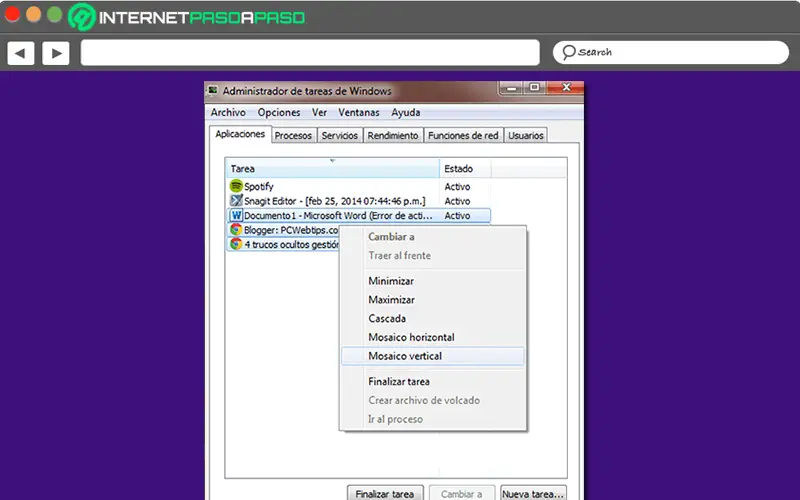Click the Nueva tarea... button
Image resolution: width=800 pixels, height=500 pixels.
[x=533, y=493]
